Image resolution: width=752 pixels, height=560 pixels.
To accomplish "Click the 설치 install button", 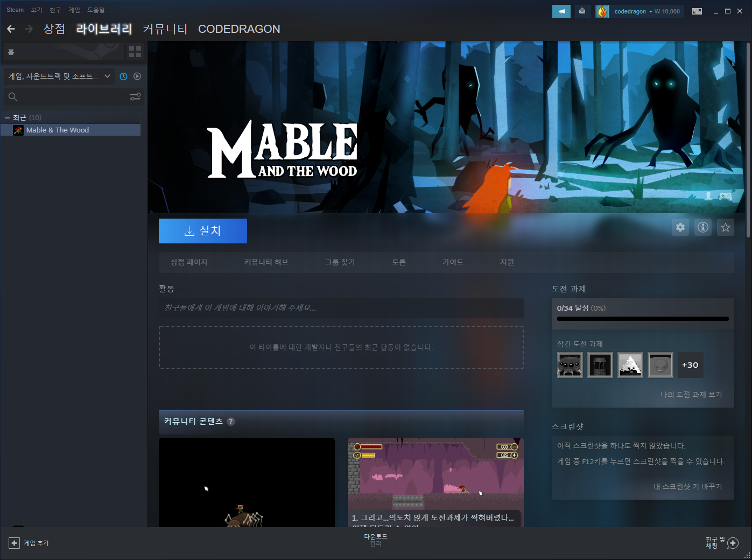I will (x=203, y=231).
